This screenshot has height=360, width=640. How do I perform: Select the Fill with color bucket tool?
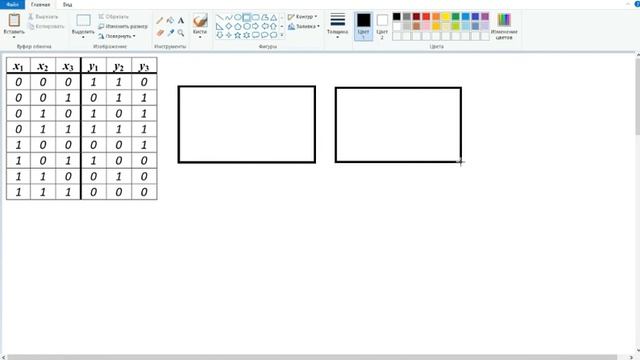click(x=170, y=20)
